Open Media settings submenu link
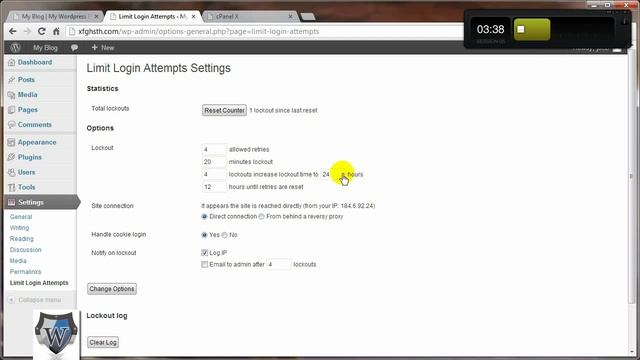This screenshot has width=640, height=360. click(x=18, y=261)
